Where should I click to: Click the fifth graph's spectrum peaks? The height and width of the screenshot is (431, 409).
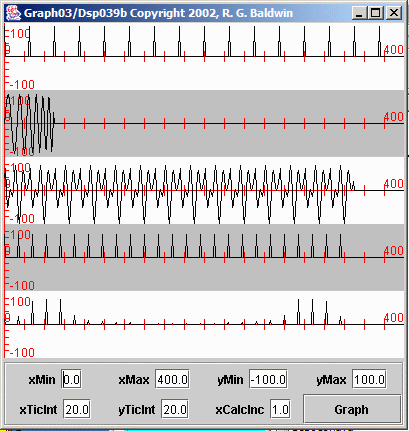[x=180, y=312]
